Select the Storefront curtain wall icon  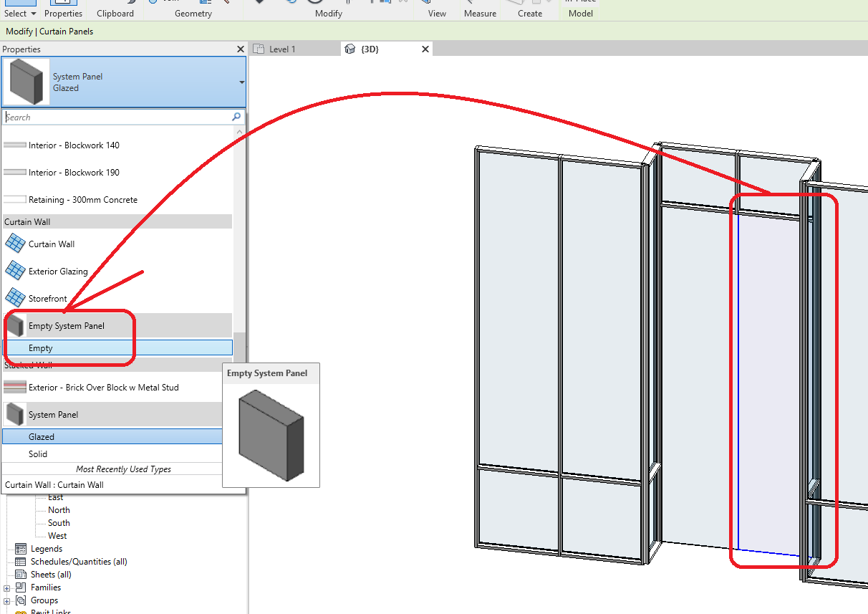click(15, 298)
